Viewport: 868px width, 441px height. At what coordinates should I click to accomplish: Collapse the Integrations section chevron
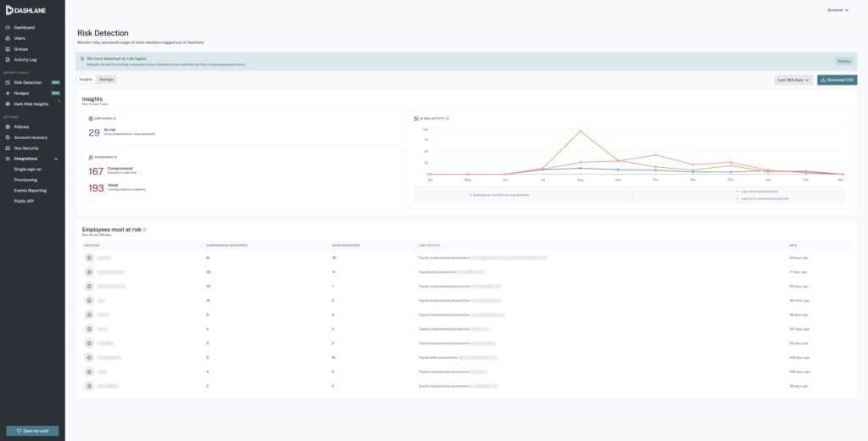[56, 159]
